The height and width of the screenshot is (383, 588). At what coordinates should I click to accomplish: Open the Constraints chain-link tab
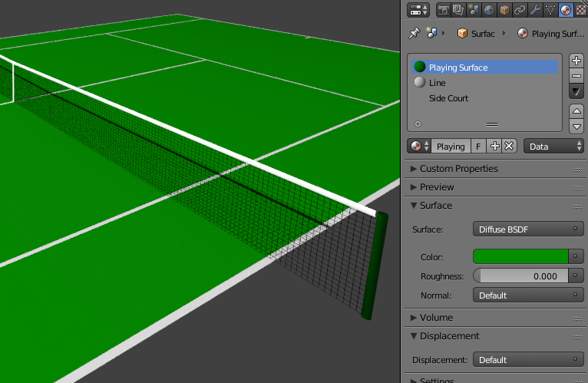[x=520, y=10]
